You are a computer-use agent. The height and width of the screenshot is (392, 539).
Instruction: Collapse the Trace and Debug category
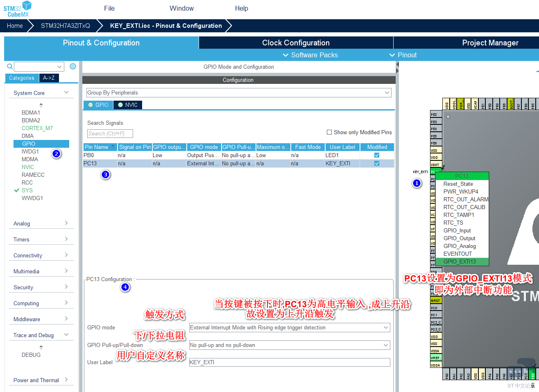click(67, 335)
